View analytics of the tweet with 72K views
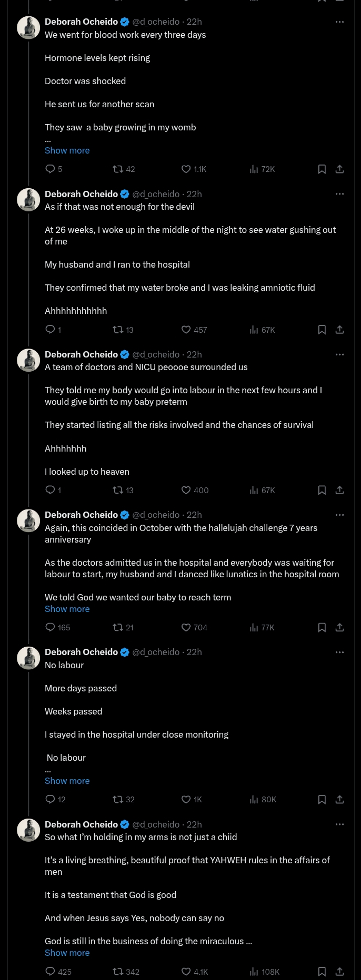 click(254, 169)
